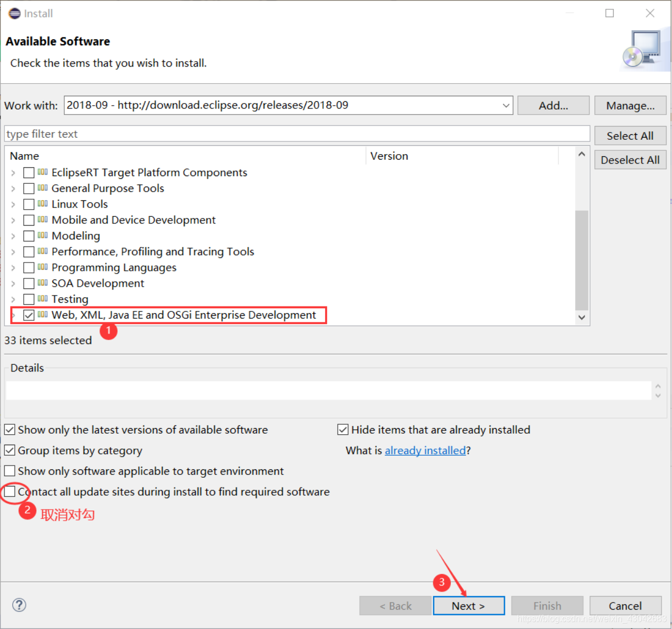
Task: Expand Performance, Profiling and Tracing Tools node
Action: (13, 252)
